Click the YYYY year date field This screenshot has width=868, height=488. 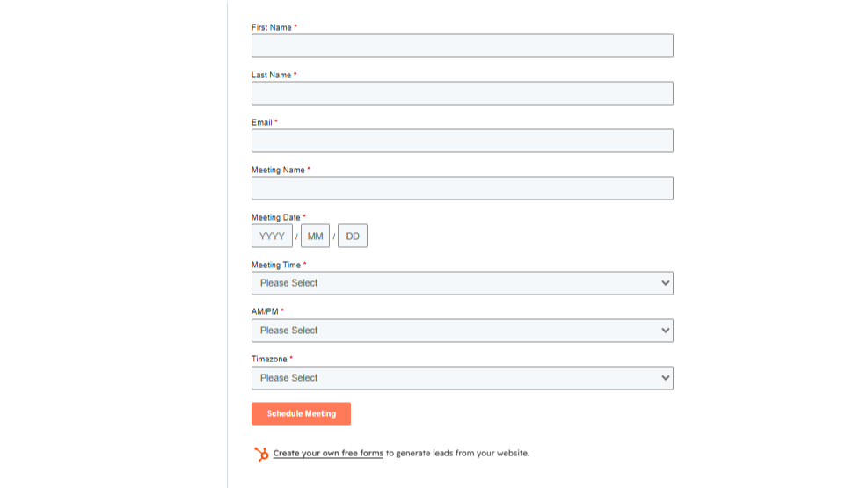272,236
